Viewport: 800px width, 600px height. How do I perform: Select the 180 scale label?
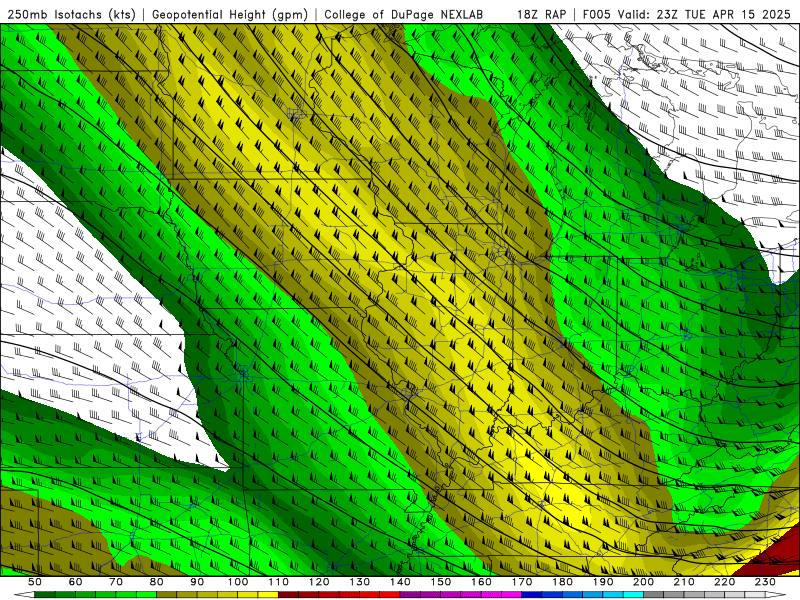pos(562,582)
